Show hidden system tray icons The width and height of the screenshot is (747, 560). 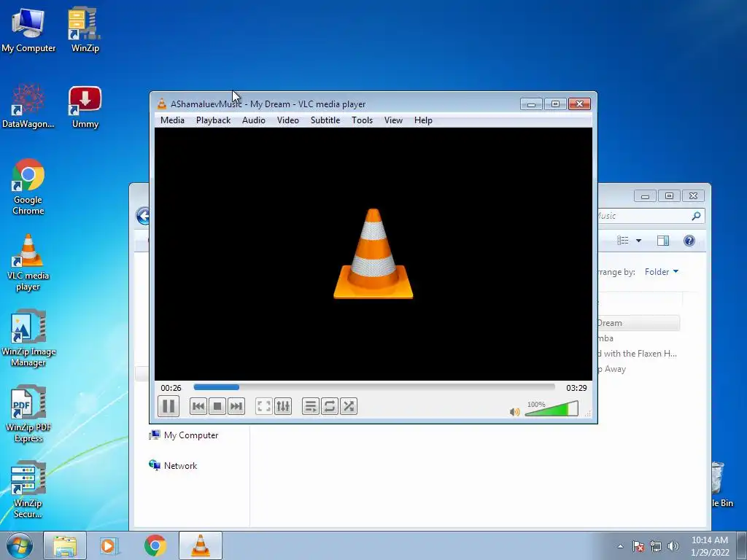coord(620,546)
